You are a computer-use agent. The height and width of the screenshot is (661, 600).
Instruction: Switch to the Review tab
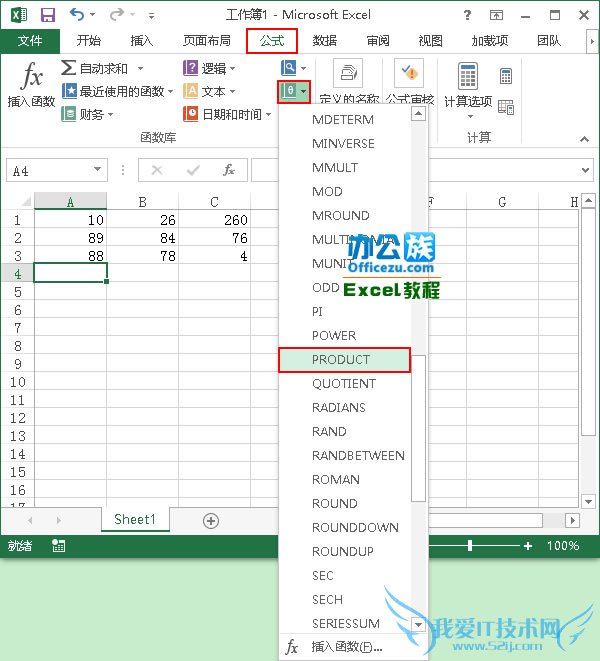[378, 41]
